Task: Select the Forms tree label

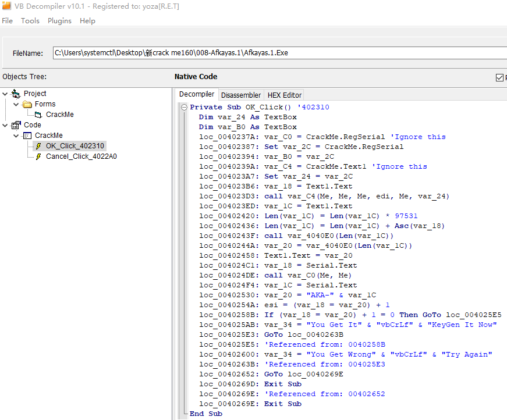Action: coord(45,104)
